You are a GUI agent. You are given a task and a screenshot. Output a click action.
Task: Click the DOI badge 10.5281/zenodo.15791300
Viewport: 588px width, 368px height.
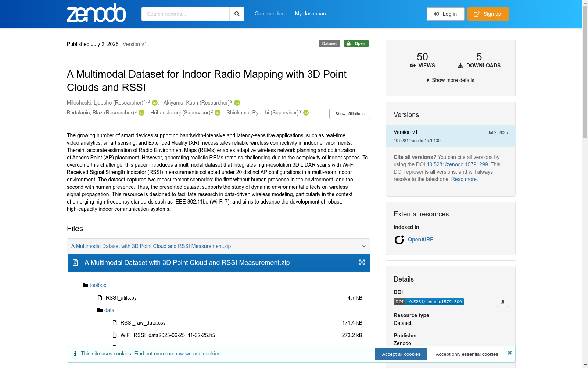[x=429, y=302]
